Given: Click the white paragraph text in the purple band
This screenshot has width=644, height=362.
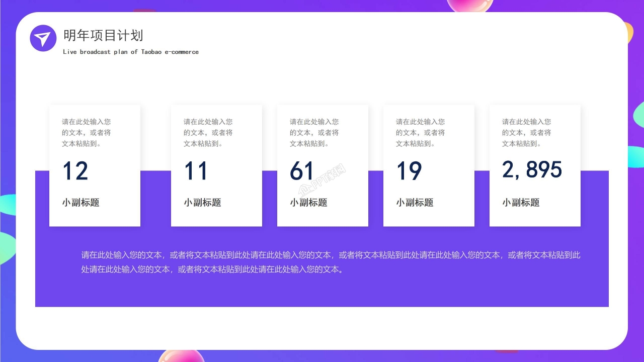Looking at the screenshot, I should [331, 262].
